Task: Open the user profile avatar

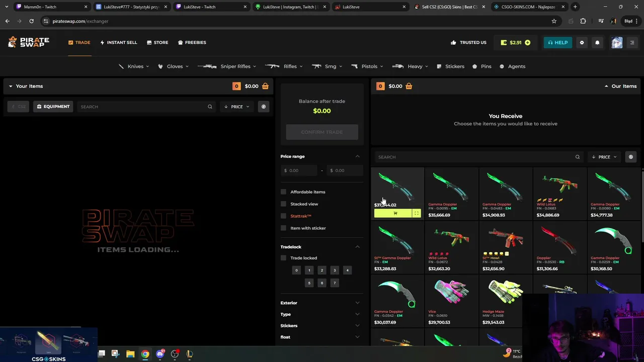Action: tap(617, 43)
